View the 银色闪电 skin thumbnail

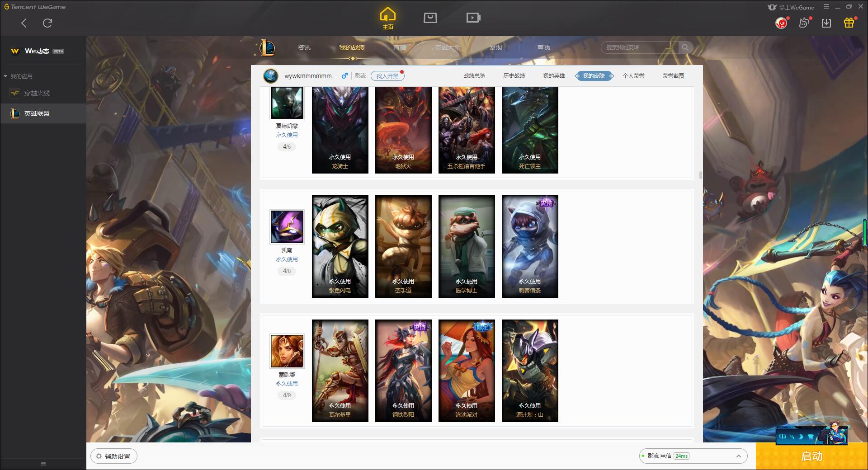pos(340,246)
